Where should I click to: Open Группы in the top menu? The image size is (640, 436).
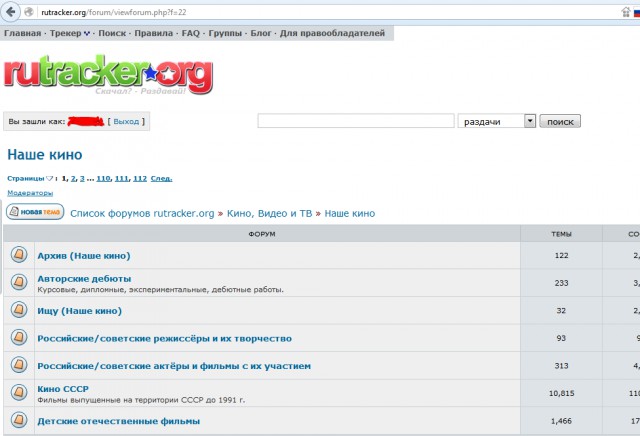(x=225, y=33)
